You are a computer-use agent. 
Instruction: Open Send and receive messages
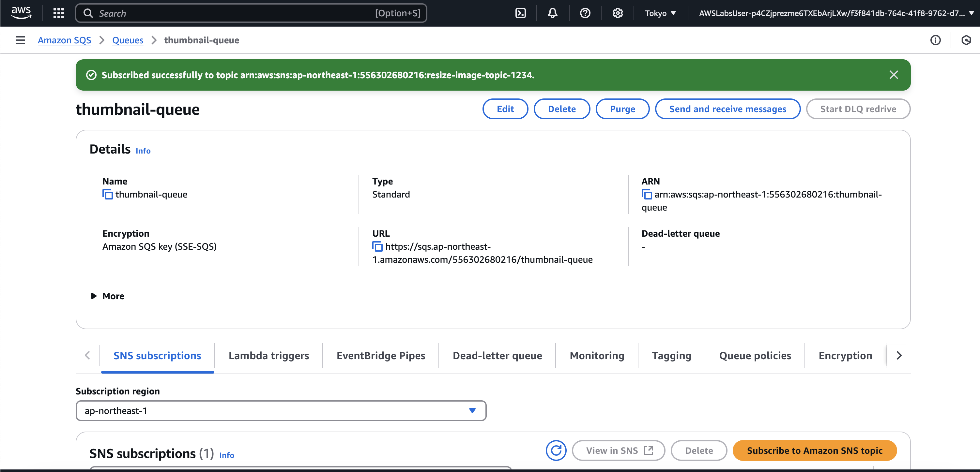(727, 109)
